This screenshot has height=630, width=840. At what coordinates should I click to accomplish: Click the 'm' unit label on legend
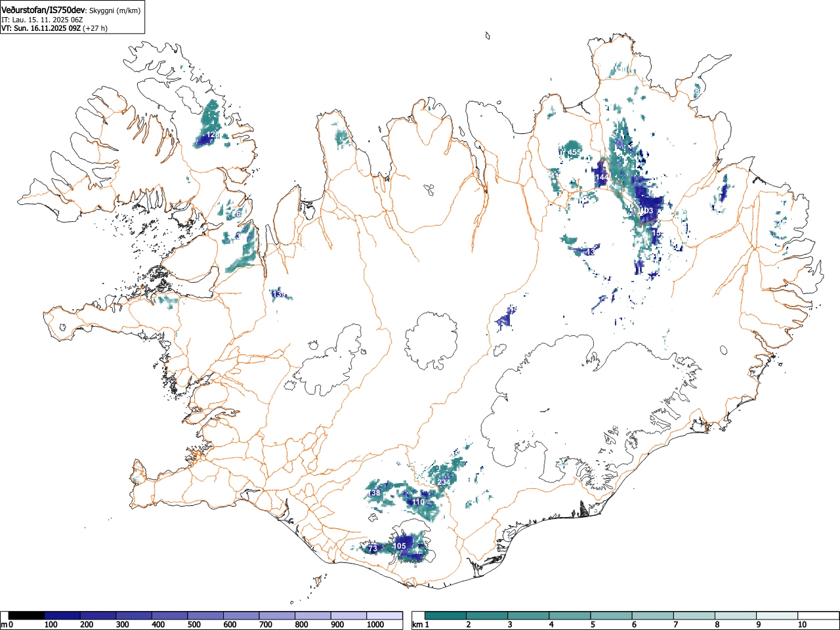5,625
